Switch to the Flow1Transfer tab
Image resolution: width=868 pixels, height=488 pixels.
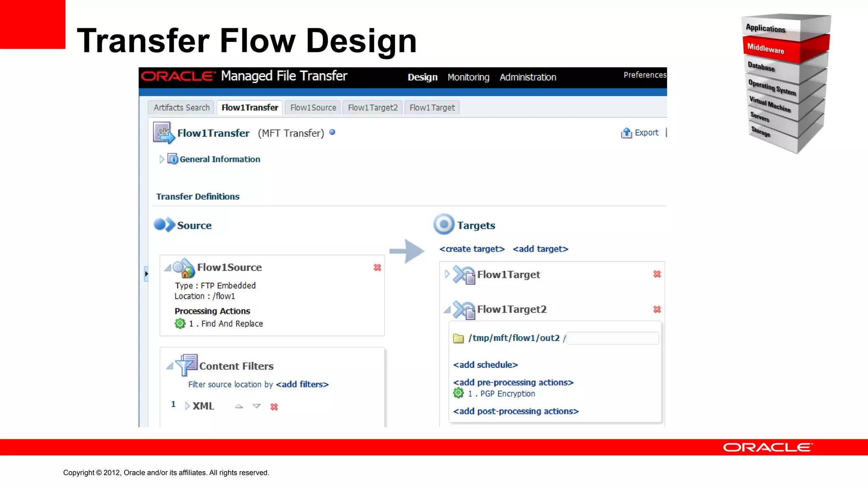tap(250, 108)
